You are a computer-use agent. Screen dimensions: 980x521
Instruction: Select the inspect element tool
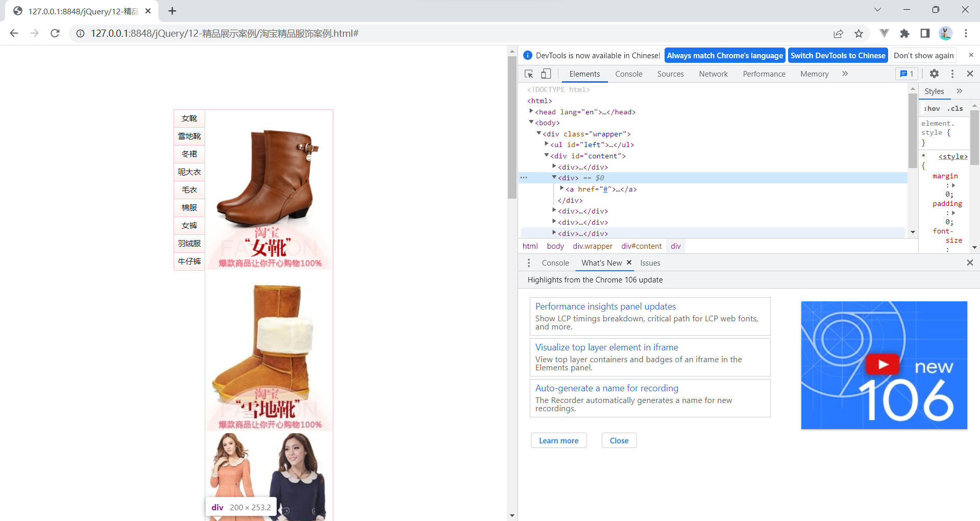(528, 74)
